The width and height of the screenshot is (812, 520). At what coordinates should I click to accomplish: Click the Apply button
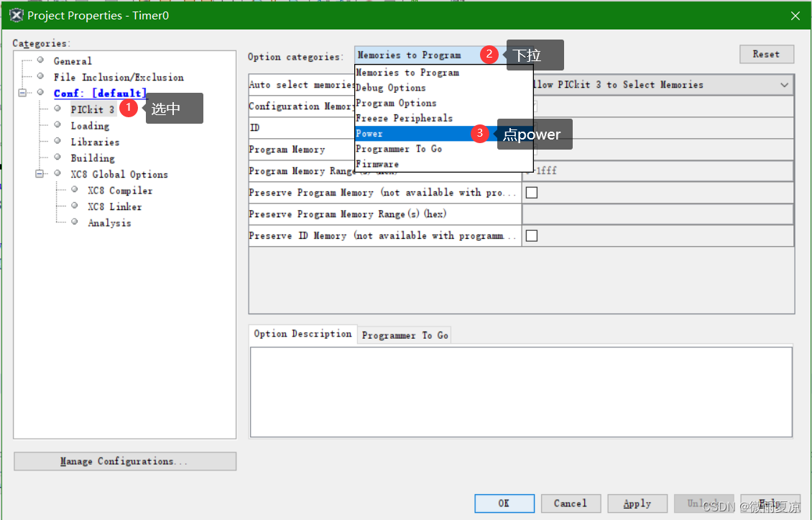click(x=637, y=503)
